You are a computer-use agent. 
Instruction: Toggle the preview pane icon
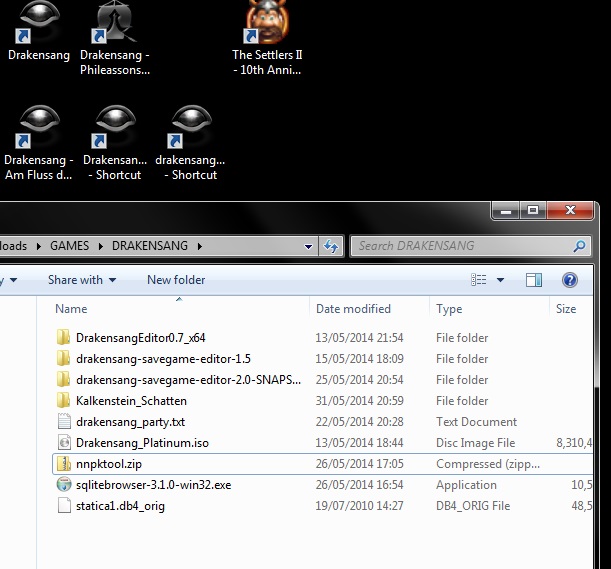point(533,280)
